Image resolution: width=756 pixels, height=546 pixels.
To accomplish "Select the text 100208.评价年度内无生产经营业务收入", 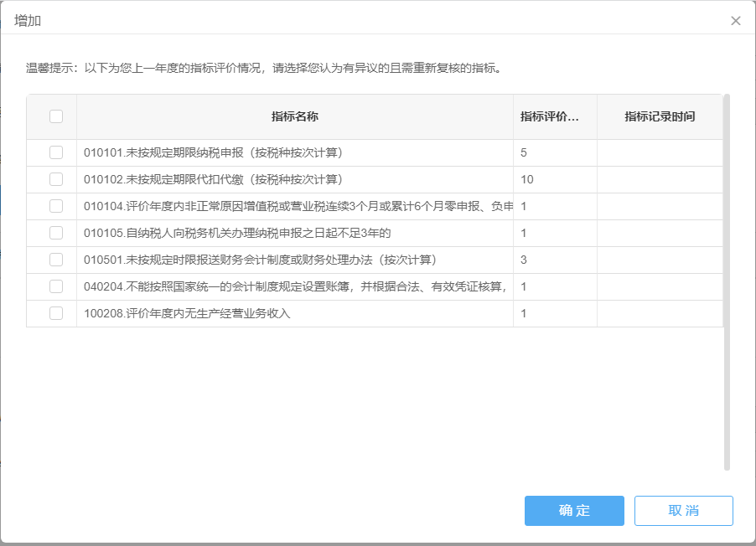I will 187,314.
